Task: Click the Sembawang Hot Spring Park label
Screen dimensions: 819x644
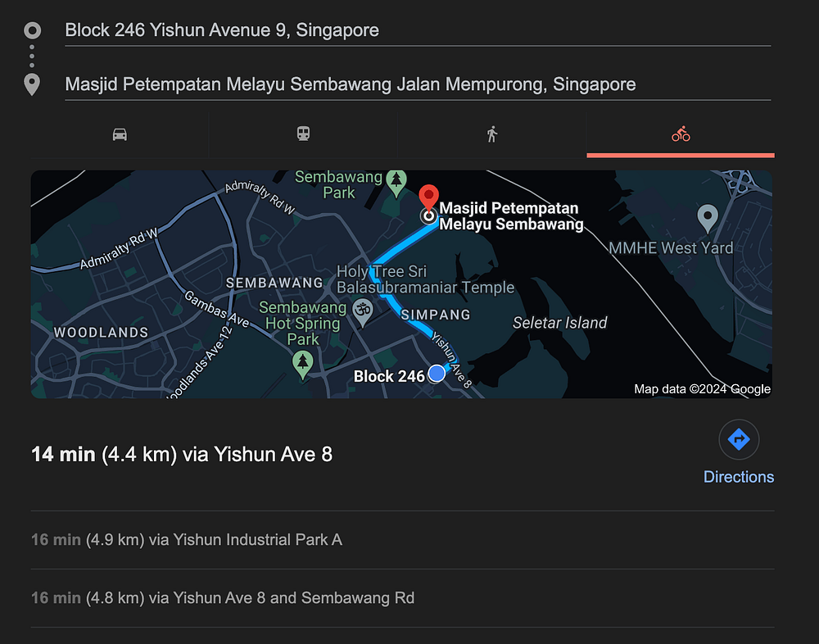Action: click(x=303, y=323)
